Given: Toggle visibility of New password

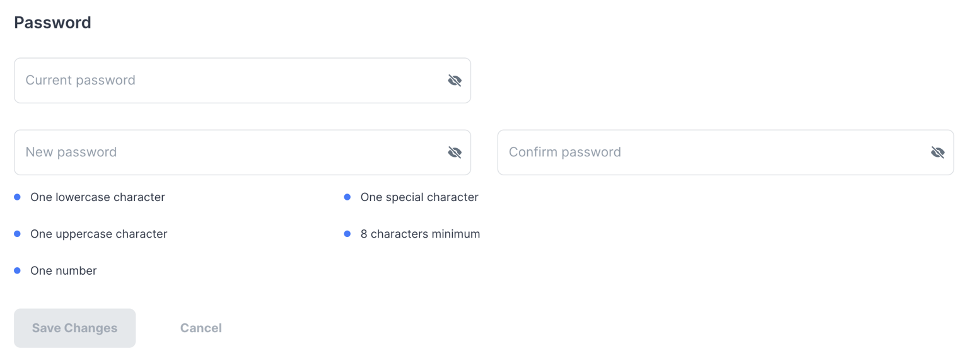Looking at the screenshot, I should (x=454, y=153).
